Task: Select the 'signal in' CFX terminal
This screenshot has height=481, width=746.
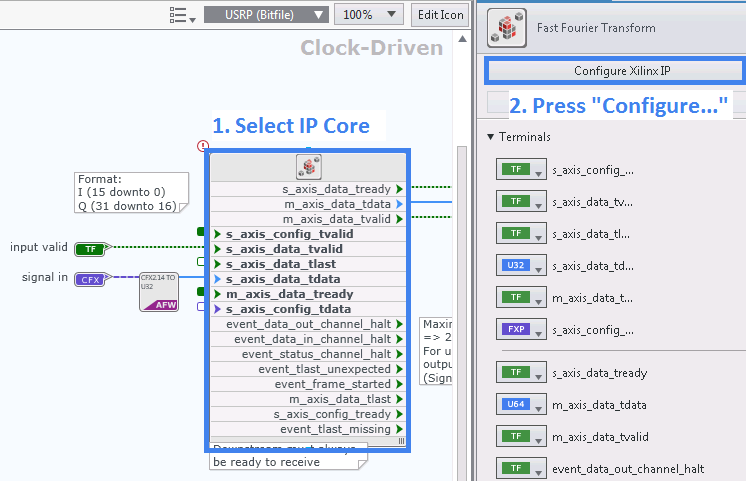Action: [89, 279]
